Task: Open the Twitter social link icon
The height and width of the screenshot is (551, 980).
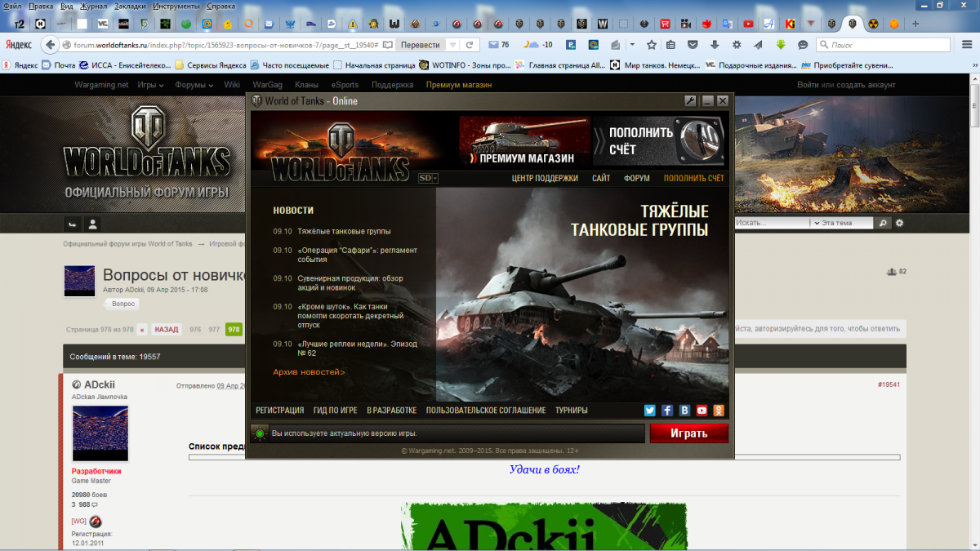Action: [650, 411]
